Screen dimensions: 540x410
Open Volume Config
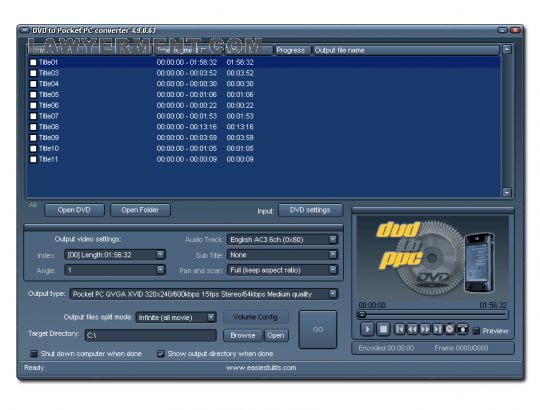tap(256, 317)
